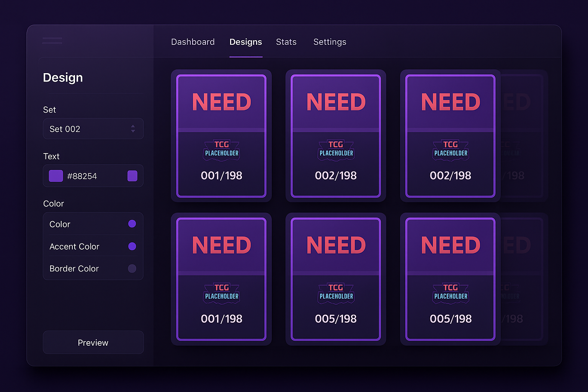This screenshot has height=392, width=588.
Task: Expand the Color section in the Design panel
Action: tap(54, 203)
